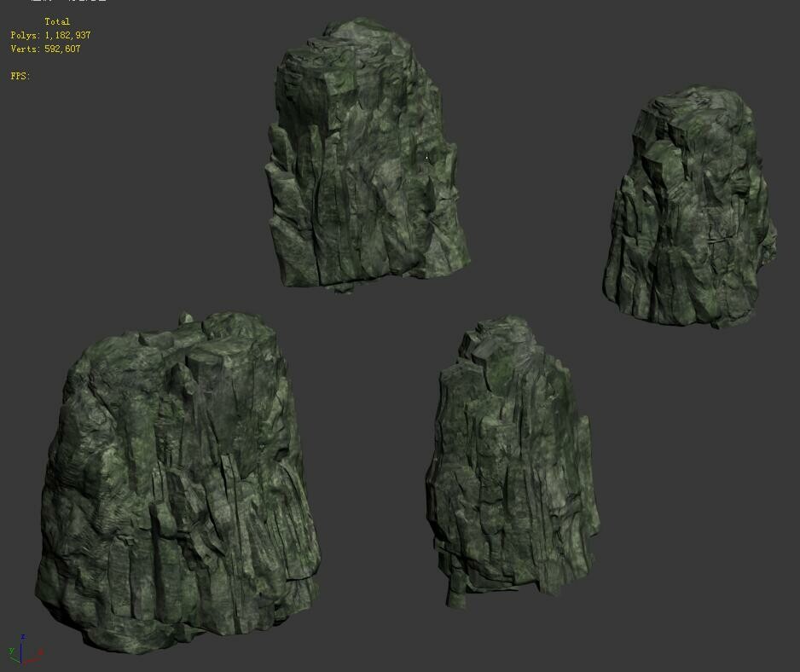Click the Total statistics header
Screen dimensions: 800x672
[59, 20]
